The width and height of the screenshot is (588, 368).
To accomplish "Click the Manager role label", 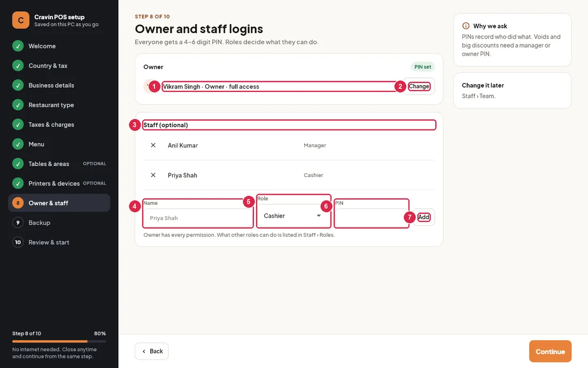I will 315,145.
